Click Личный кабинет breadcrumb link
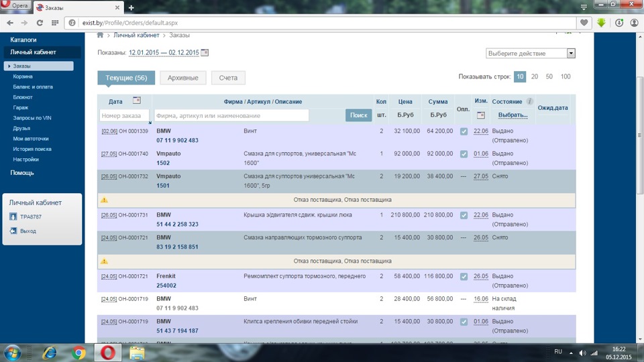Screen dimensions: 644x362 pyautogui.click(x=136, y=36)
